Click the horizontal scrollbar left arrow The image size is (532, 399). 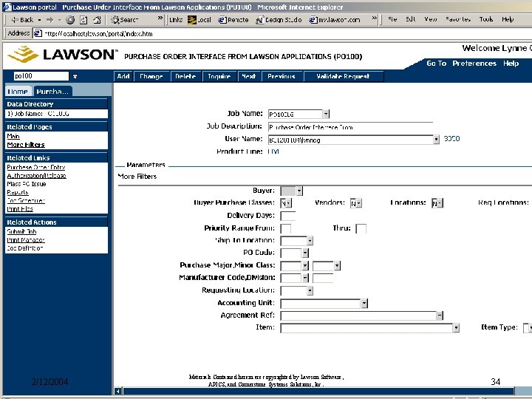coord(117,391)
